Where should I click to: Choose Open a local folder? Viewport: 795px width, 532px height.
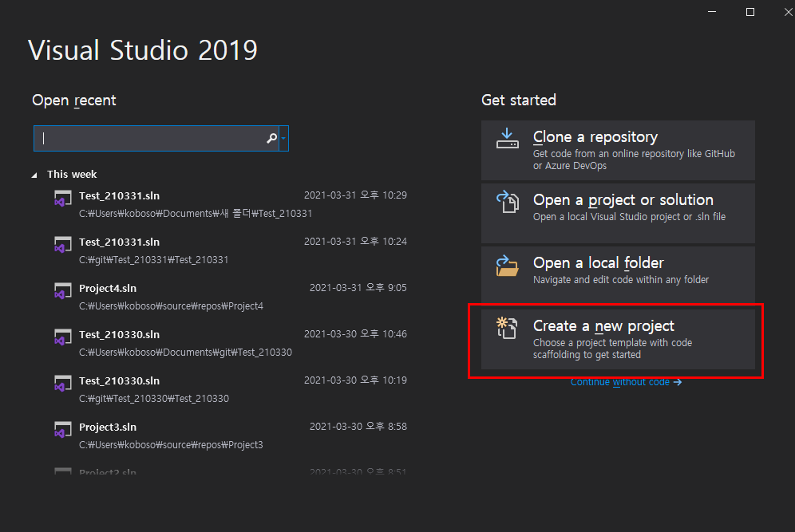pyautogui.click(x=618, y=274)
